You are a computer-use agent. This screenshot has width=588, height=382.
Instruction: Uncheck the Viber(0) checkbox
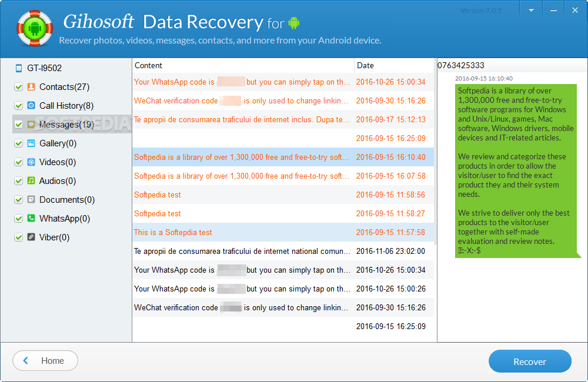(18, 237)
